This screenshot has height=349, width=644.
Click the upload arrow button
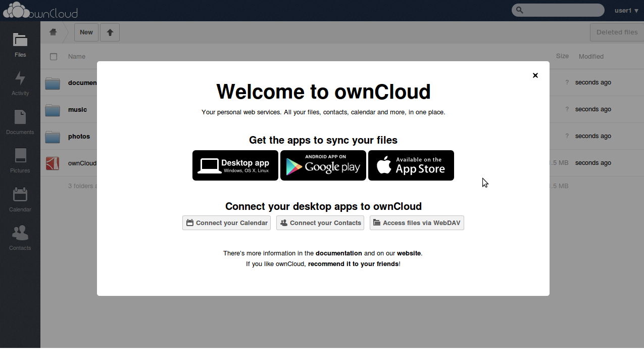point(110,32)
